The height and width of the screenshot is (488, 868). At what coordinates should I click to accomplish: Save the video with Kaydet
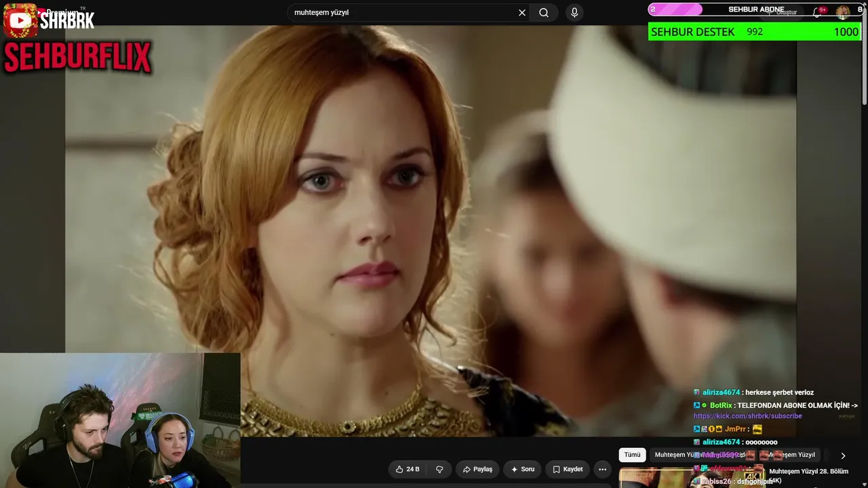tap(567, 469)
